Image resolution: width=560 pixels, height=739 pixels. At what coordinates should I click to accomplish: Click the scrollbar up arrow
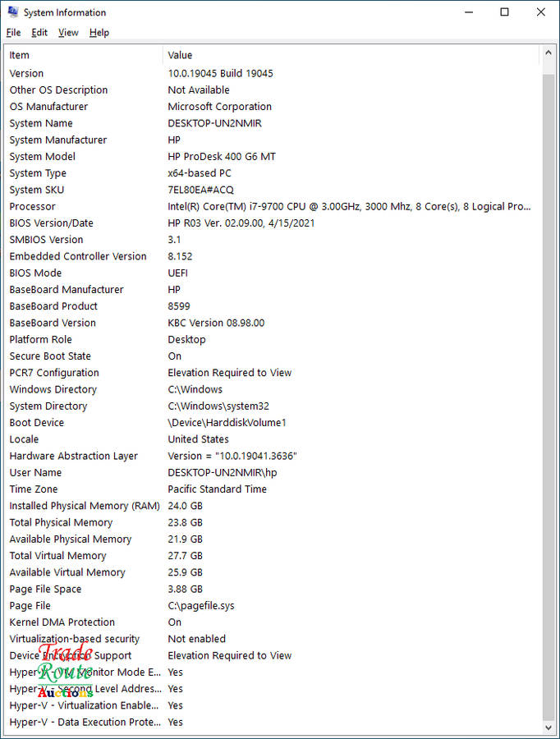coord(549,55)
